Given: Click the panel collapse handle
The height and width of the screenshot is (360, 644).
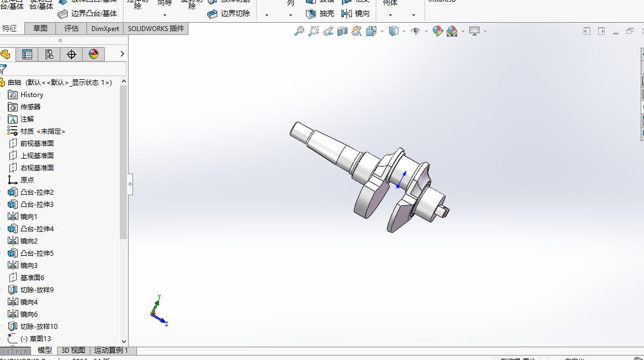Looking at the screenshot, I should (130, 184).
